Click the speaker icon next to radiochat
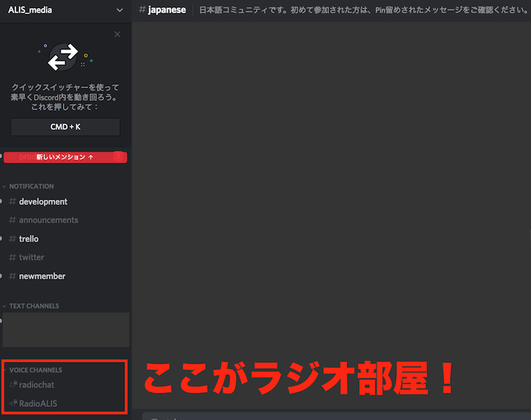This screenshot has width=531, height=420. [x=12, y=384]
